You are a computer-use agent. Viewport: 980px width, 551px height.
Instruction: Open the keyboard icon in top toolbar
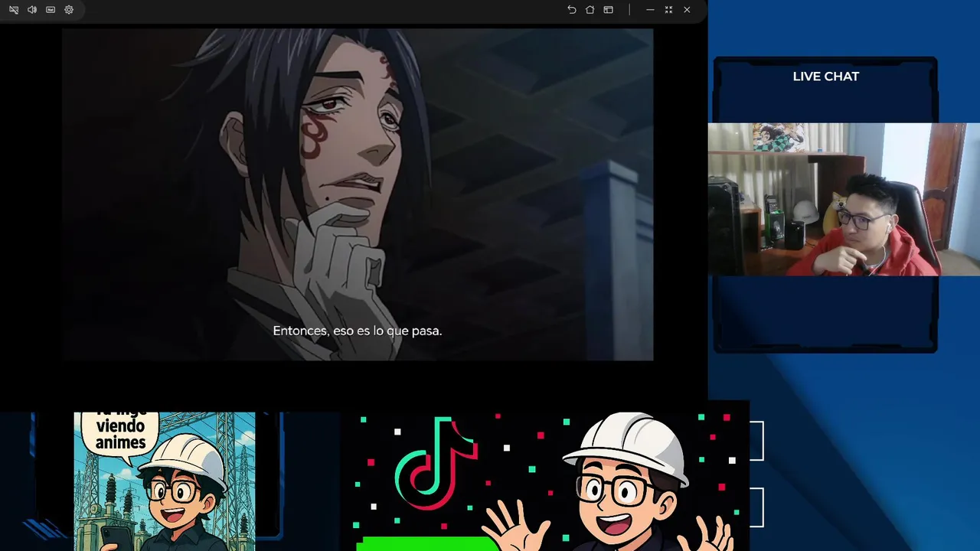pyautogui.click(x=51, y=10)
